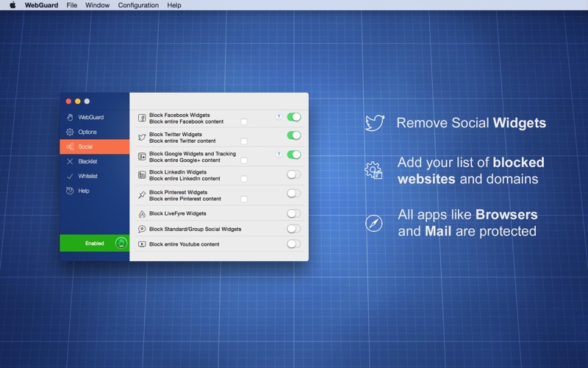
Task: Click the 'Block Google Widgets and Tracking' label
Action: click(193, 154)
